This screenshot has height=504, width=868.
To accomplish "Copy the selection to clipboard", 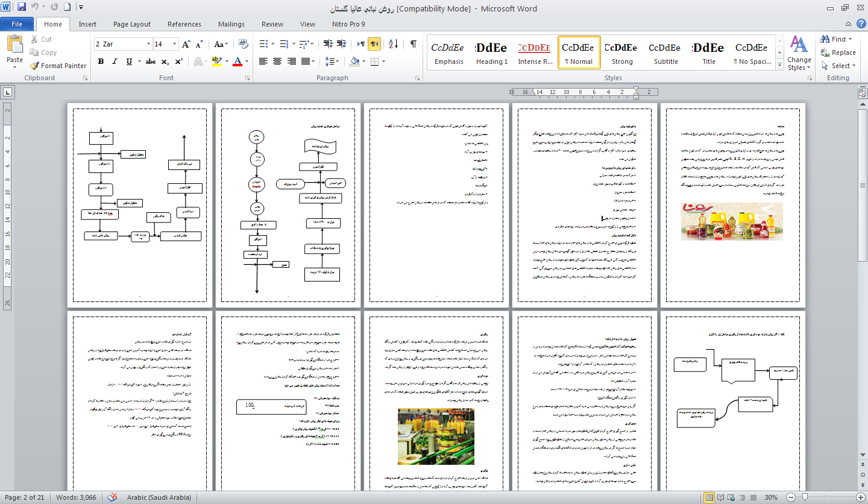I will (43, 52).
